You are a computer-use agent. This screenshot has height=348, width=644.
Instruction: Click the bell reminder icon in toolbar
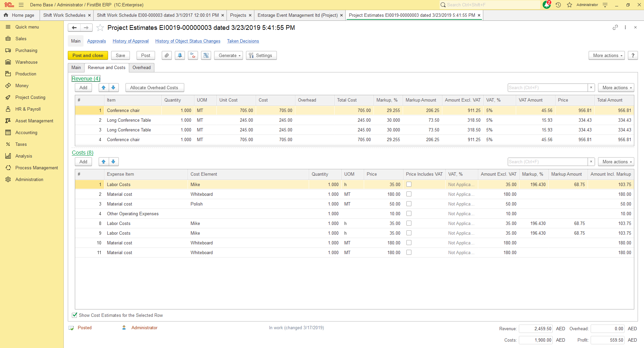pyautogui.click(x=180, y=56)
